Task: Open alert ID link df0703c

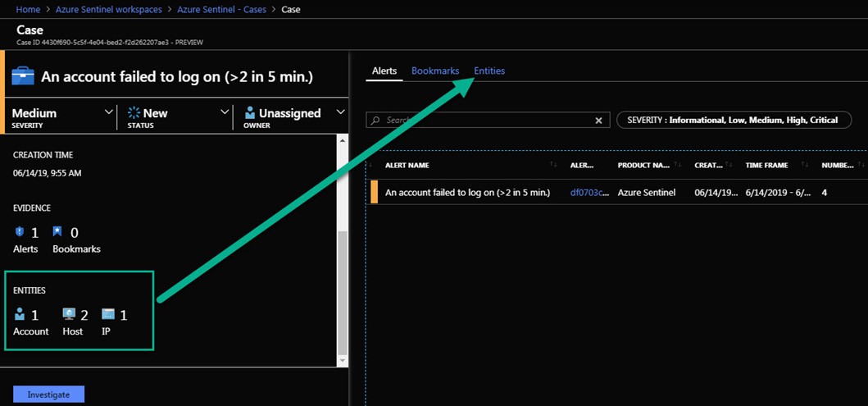Action: pyautogui.click(x=589, y=192)
